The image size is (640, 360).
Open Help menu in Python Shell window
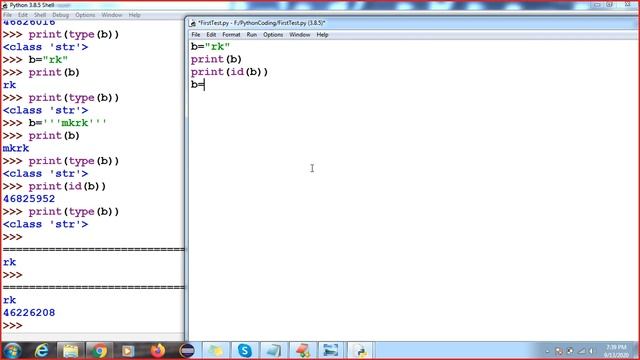coord(134,15)
